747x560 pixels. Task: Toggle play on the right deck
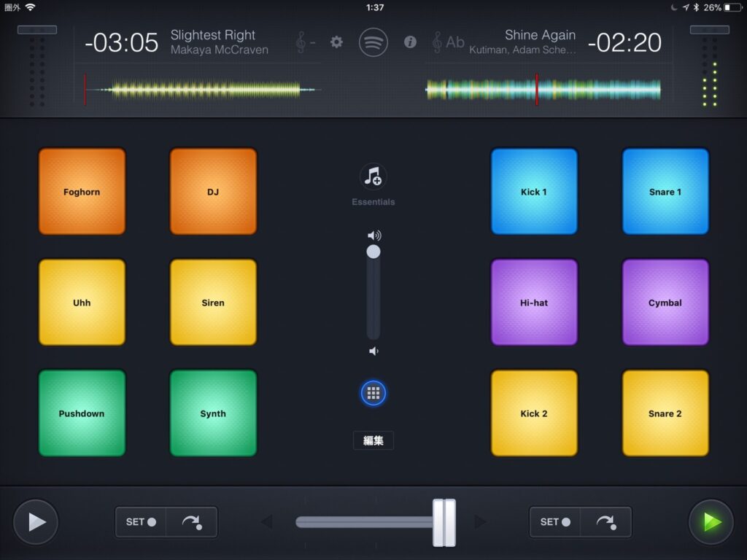click(711, 522)
